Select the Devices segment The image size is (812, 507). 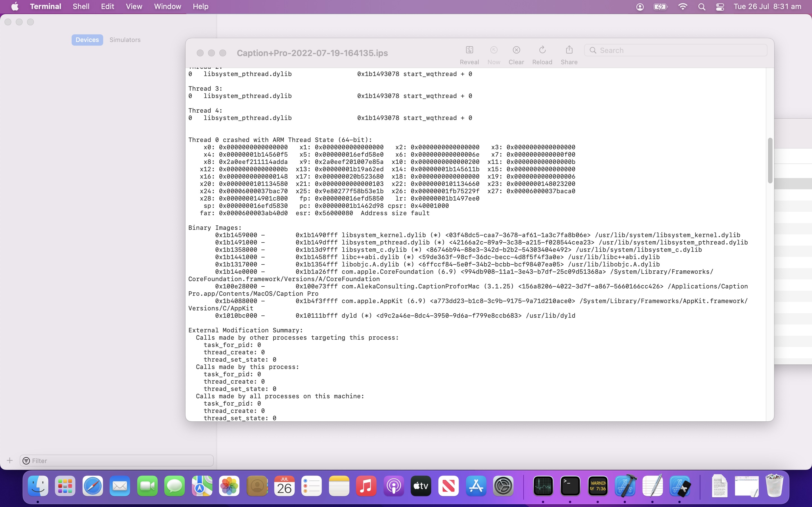pyautogui.click(x=87, y=40)
